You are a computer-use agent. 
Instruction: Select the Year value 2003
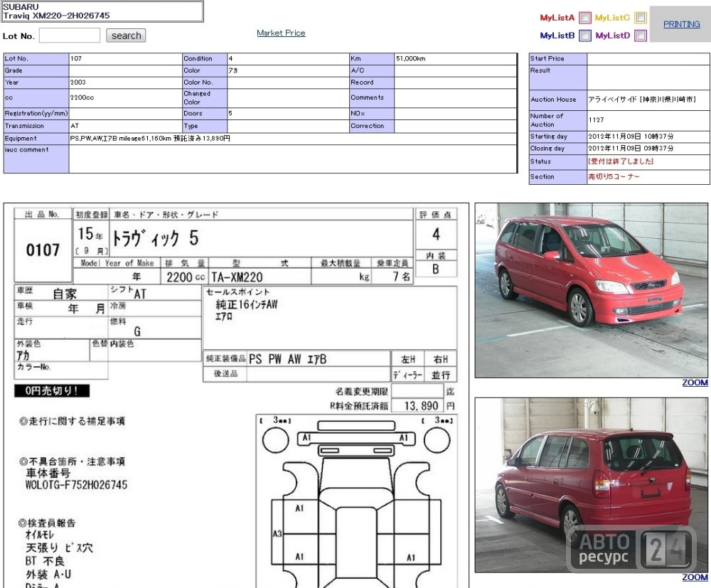(x=78, y=82)
